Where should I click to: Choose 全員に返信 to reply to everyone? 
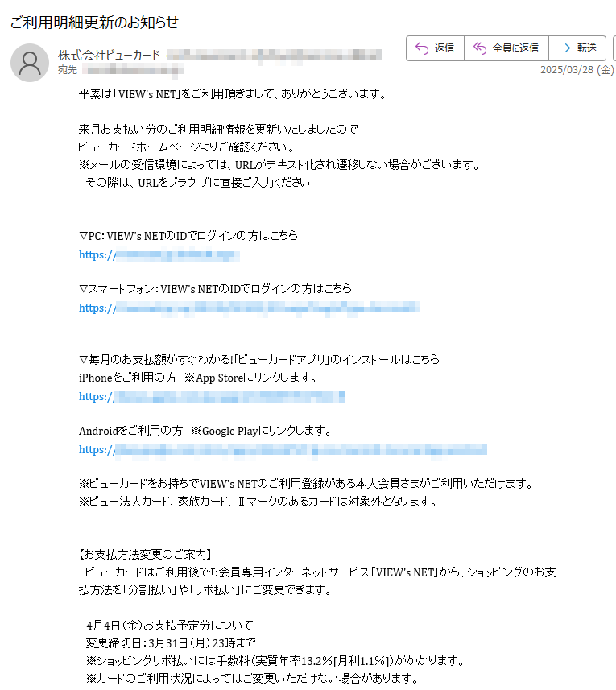pos(515,48)
